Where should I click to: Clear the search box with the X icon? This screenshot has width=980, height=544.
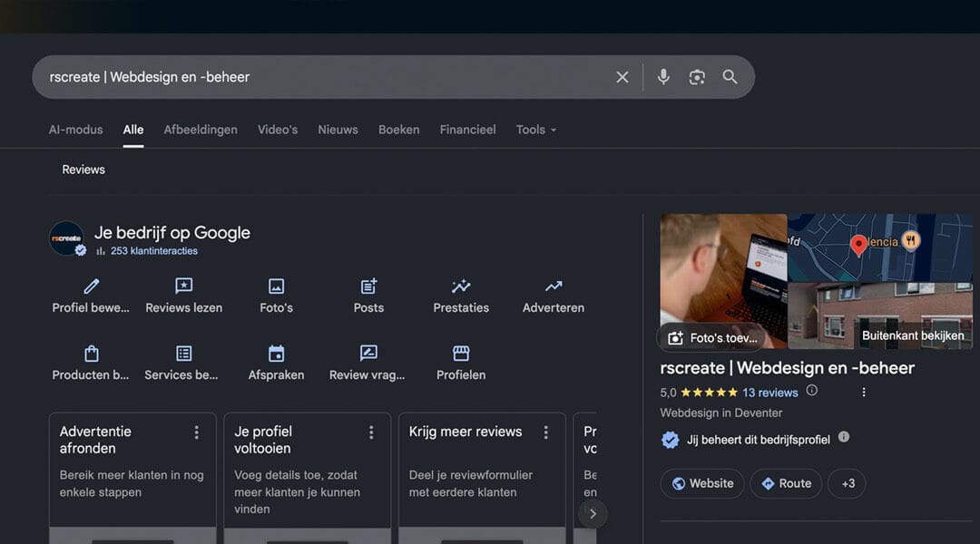tap(622, 77)
